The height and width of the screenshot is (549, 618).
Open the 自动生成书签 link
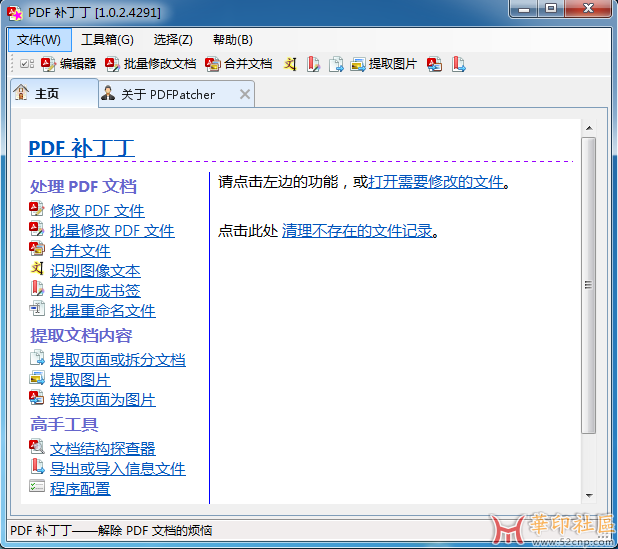pyautogui.click(x=95, y=291)
